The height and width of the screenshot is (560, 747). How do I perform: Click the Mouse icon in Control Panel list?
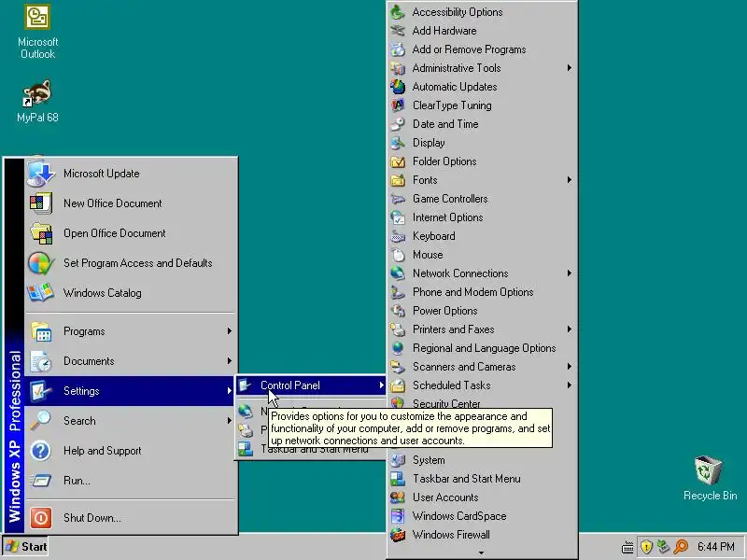(x=398, y=255)
